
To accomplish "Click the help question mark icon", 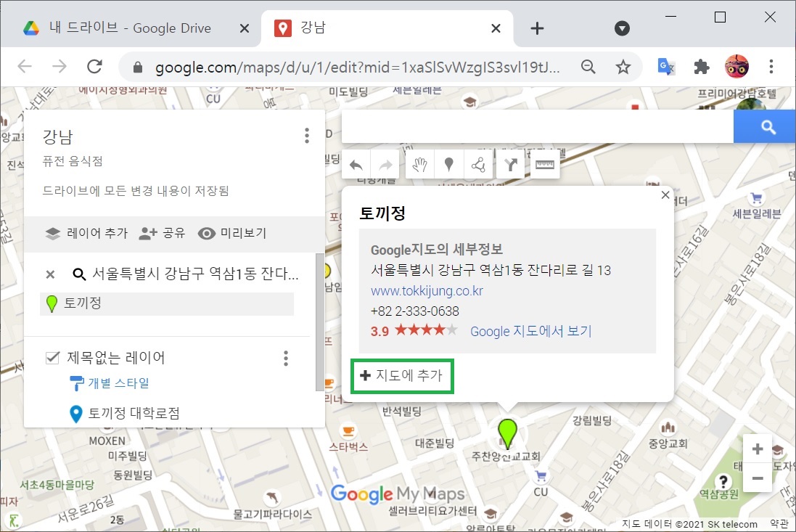I will pos(723,480).
